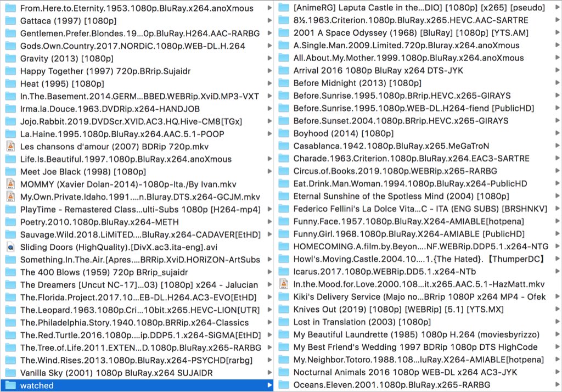
Task: Select Federico Fellini's La Dolce Vita folder name
Action: (x=420, y=209)
